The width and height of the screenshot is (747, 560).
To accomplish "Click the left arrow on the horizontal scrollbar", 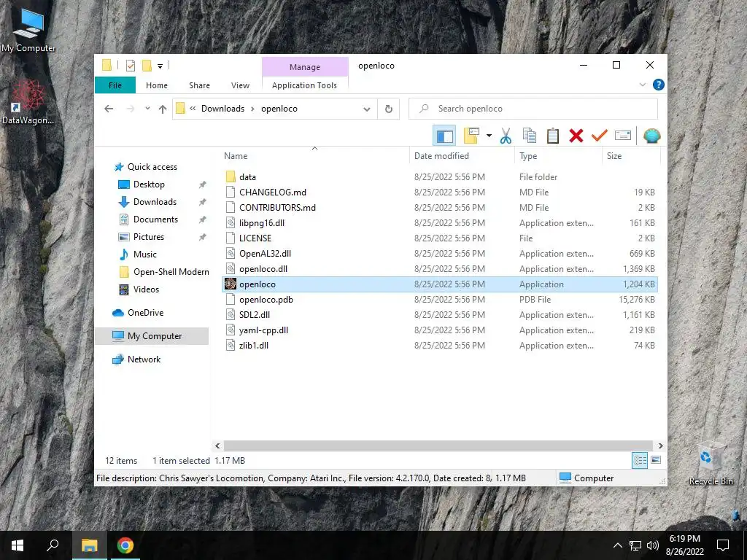I will point(217,446).
